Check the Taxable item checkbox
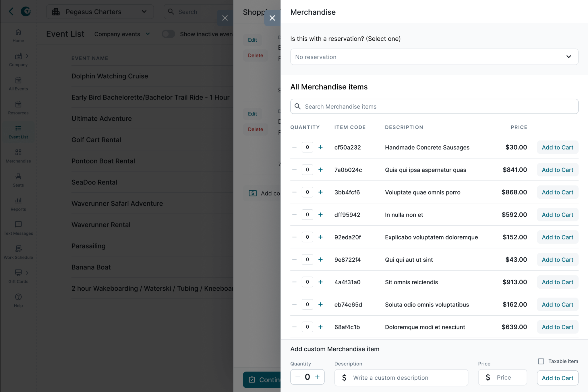Screen dimensions: 588x392 (x=541, y=361)
